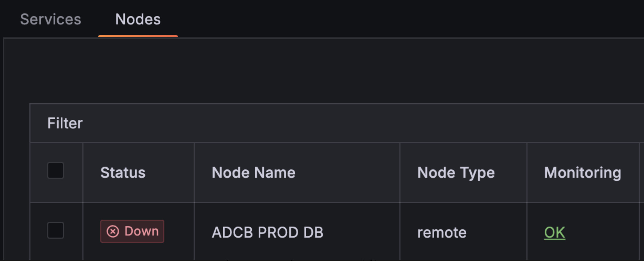Click the red Down status badge

[132, 231]
